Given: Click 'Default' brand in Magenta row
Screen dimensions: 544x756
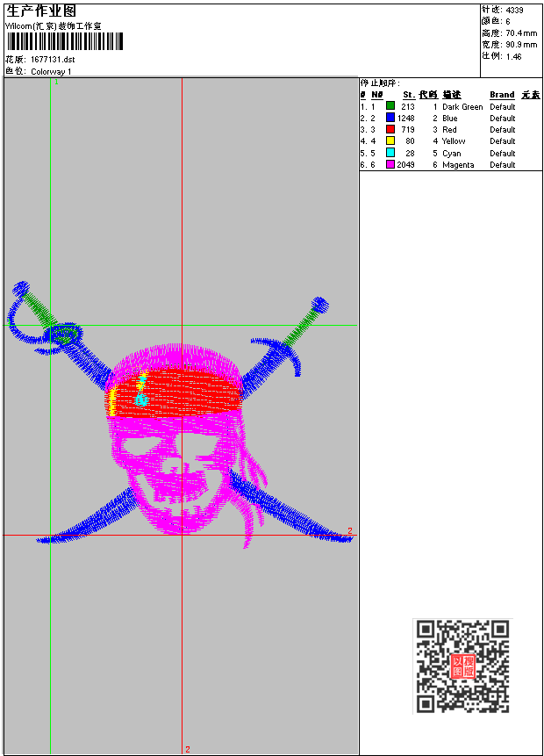Looking at the screenshot, I should coord(503,165).
